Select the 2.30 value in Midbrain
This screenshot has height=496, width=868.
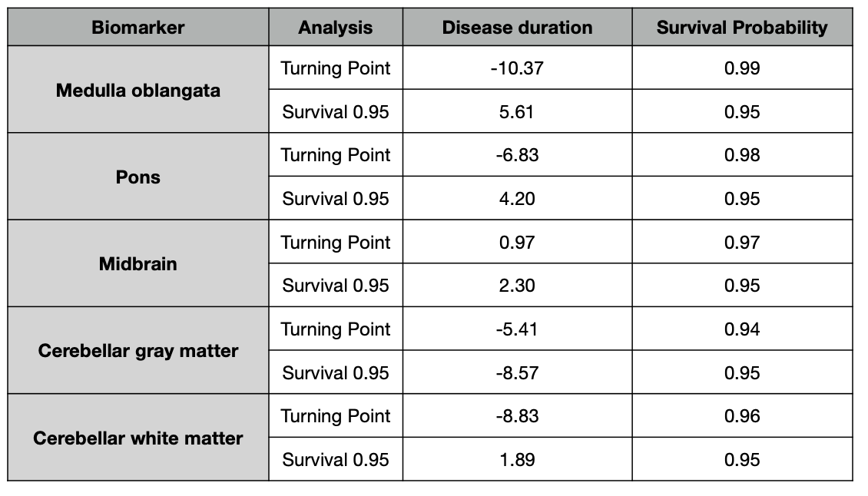517,286
